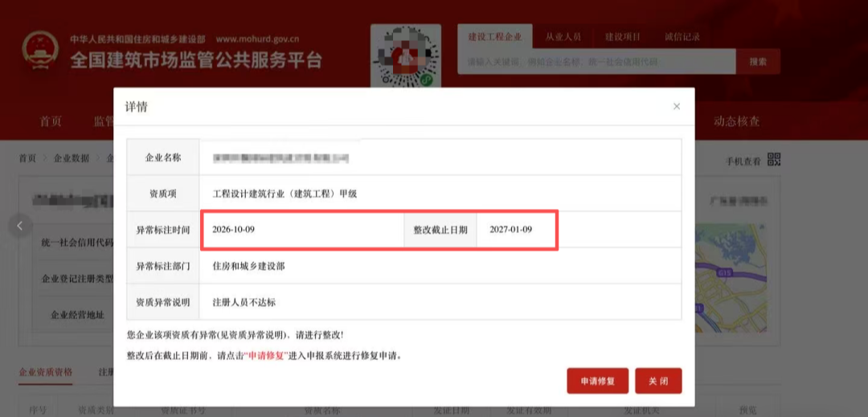
Task: Select the 诚信记录 search tab
Action: (x=682, y=37)
